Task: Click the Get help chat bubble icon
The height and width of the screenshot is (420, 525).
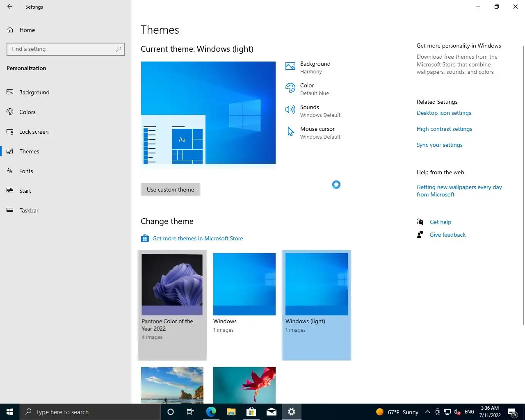Action: [x=420, y=222]
